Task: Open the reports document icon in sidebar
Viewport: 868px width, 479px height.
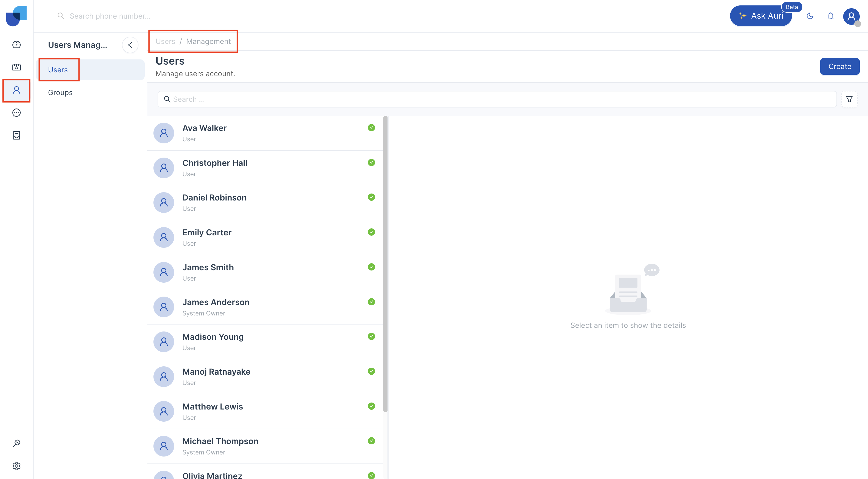Action: point(17,135)
